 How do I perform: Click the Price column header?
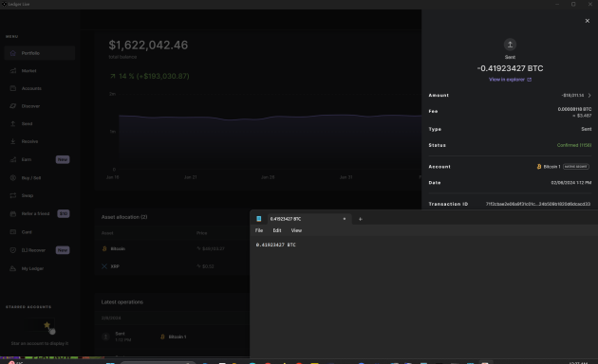point(202,233)
